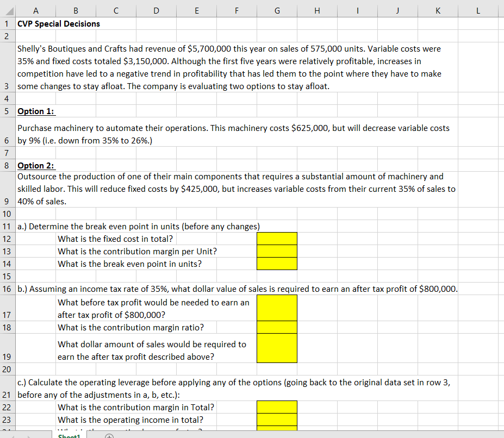Select column E header
This screenshot has width=504, height=438.
(196, 11)
